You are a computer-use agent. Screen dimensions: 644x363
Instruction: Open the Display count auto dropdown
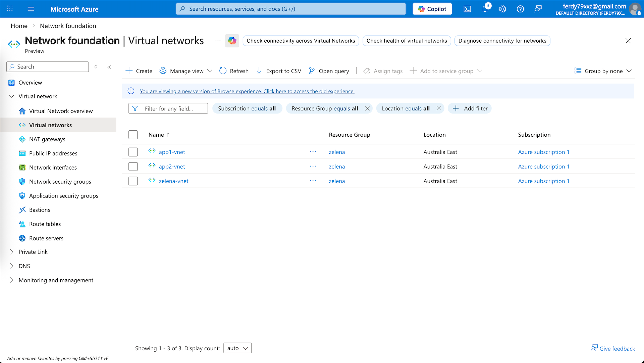[237, 348]
